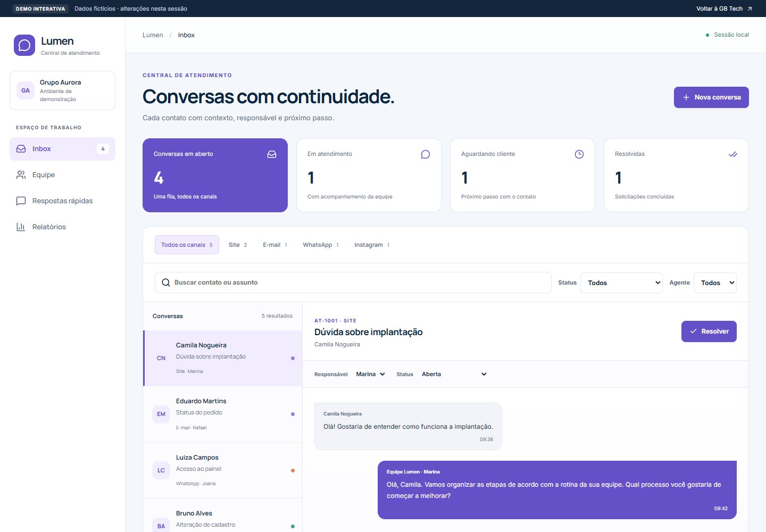
Task: Click the 5 resultados count text
Action: click(x=277, y=316)
